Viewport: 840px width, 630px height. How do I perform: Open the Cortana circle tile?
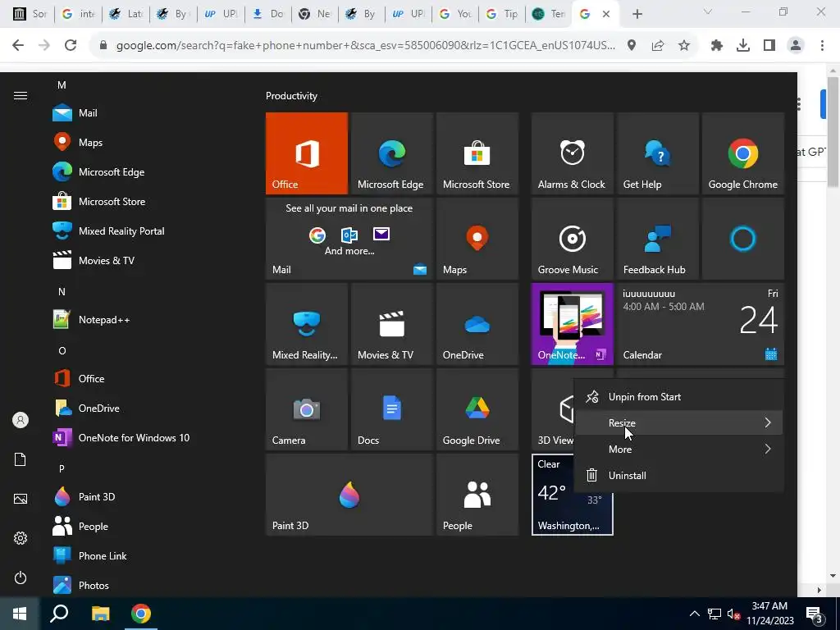pos(743,239)
